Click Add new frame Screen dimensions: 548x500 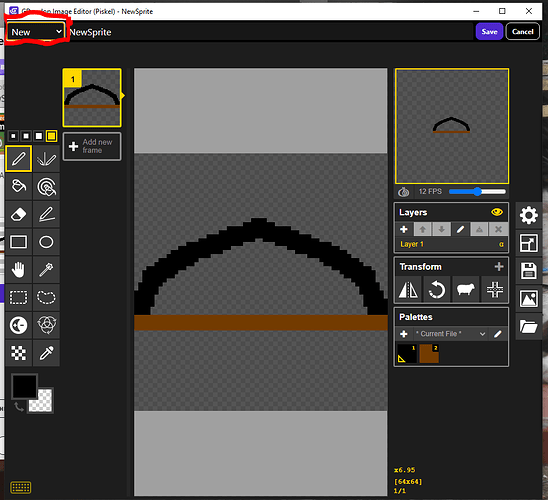click(92, 146)
